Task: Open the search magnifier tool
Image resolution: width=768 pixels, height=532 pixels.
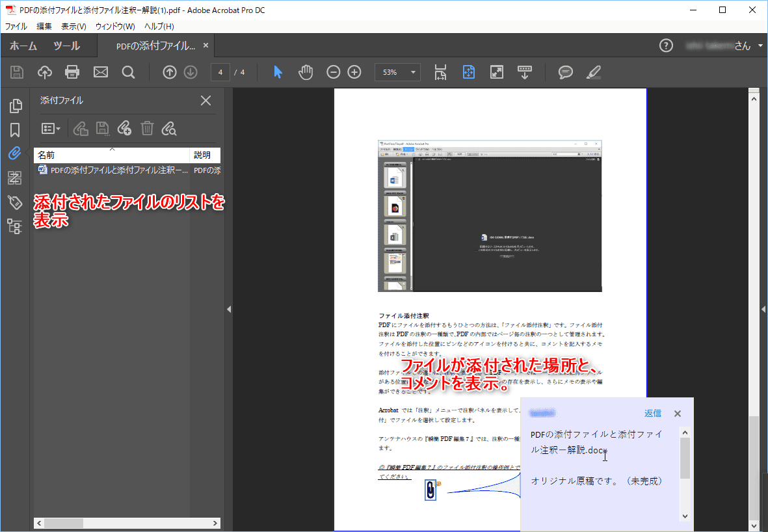Action: [x=129, y=72]
